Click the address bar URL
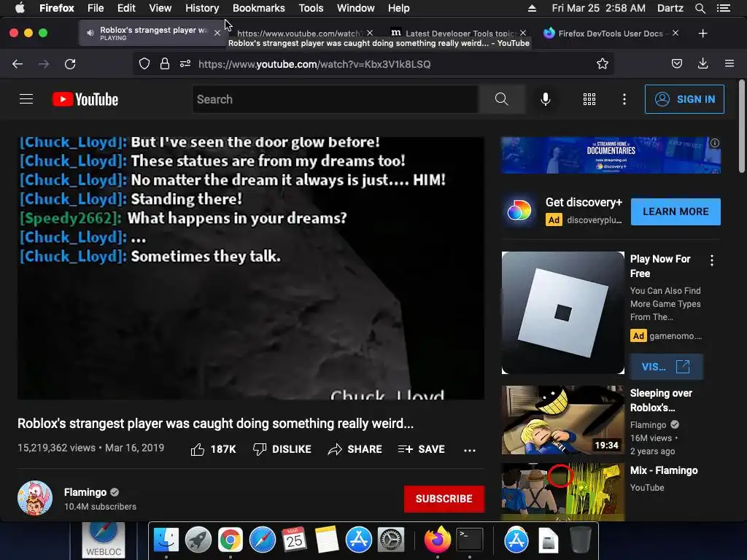 (x=314, y=64)
